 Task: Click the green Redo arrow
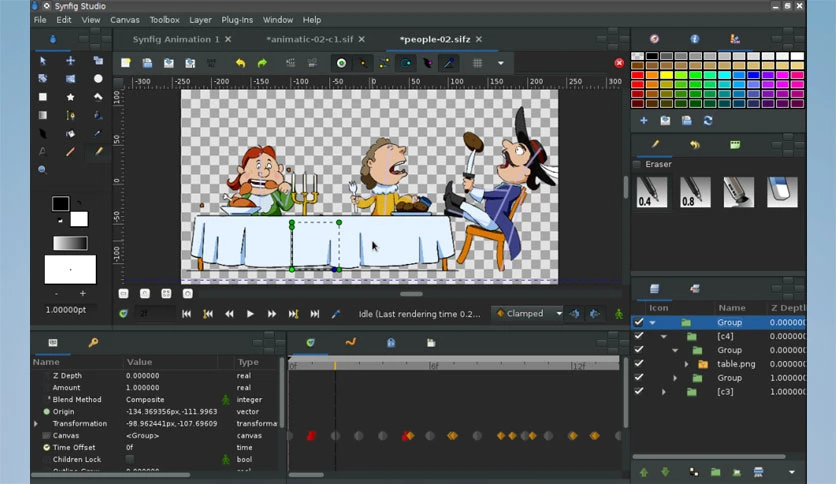[262, 63]
